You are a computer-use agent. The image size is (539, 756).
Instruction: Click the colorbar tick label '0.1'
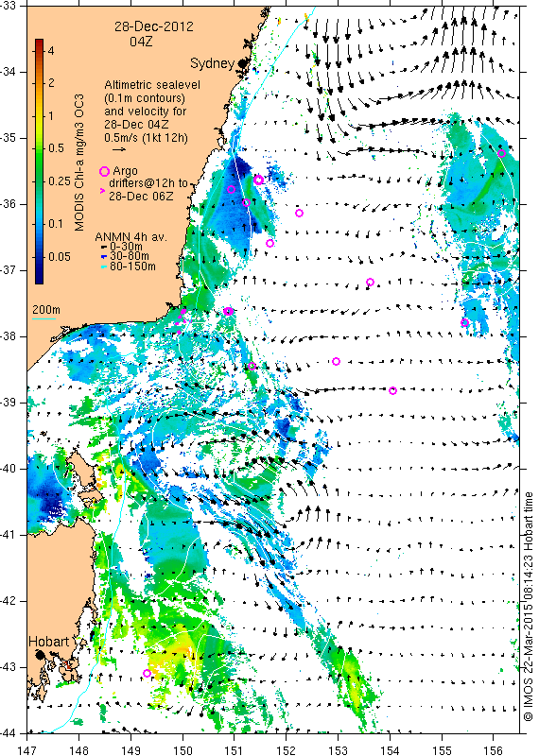pyautogui.click(x=57, y=223)
